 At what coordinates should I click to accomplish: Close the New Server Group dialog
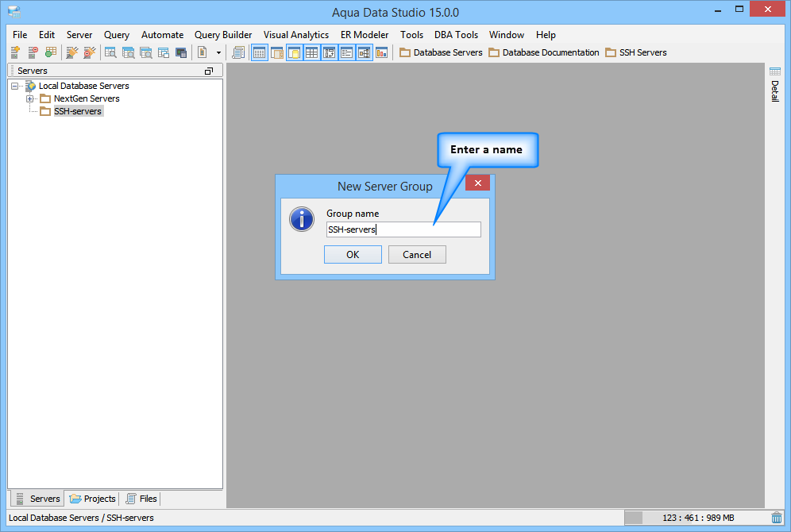point(478,183)
